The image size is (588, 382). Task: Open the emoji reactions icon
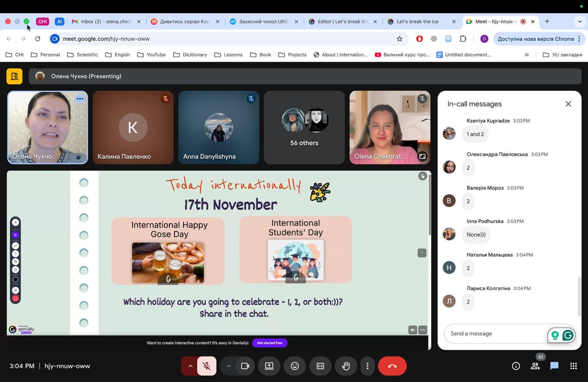pos(295,366)
